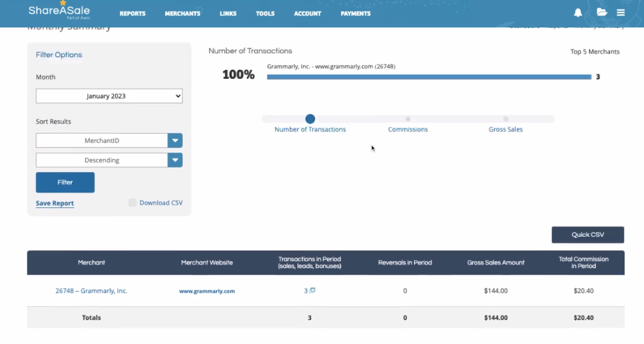This screenshot has height=344, width=644.
Task: Click the Gross Sales label under the slider
Action: 505,130
